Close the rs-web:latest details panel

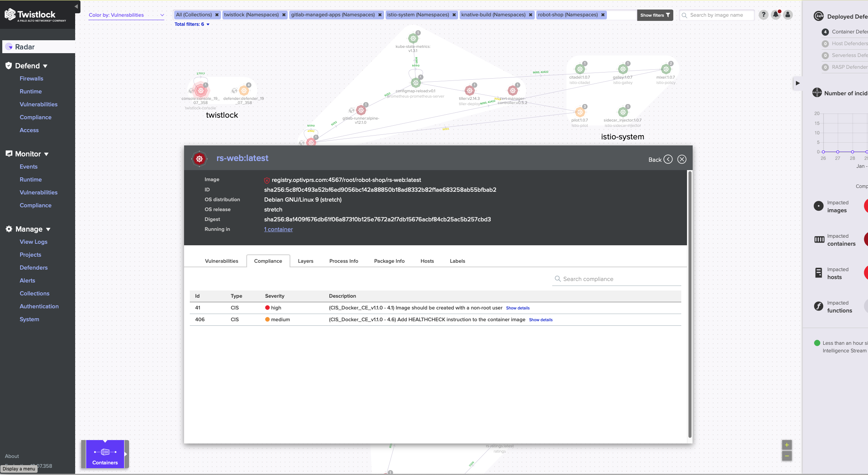682,159
